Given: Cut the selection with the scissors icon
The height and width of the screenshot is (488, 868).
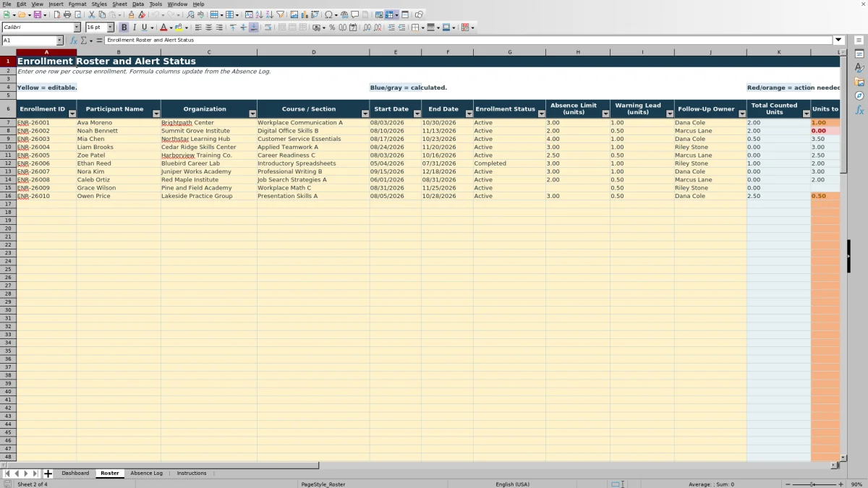Looking at the screenshot, I should click(x=92, y=14).
